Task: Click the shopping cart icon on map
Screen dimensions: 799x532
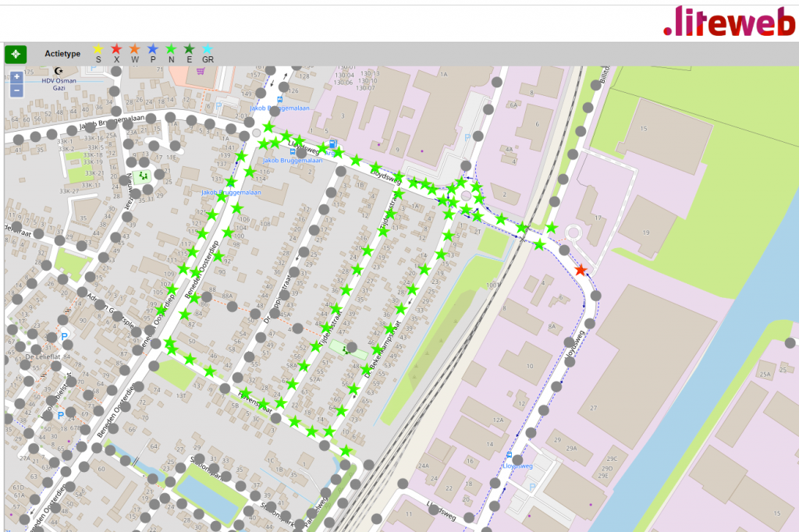Action: pyautogui.click(x=201, y=71)
